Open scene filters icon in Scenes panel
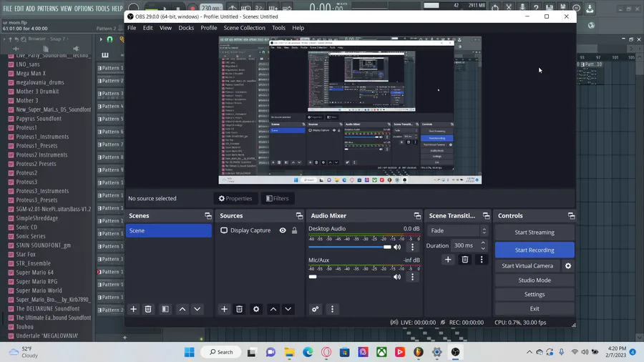Image resolution: width=644 pixels, height=362 pixels. [x=165, y=309]
